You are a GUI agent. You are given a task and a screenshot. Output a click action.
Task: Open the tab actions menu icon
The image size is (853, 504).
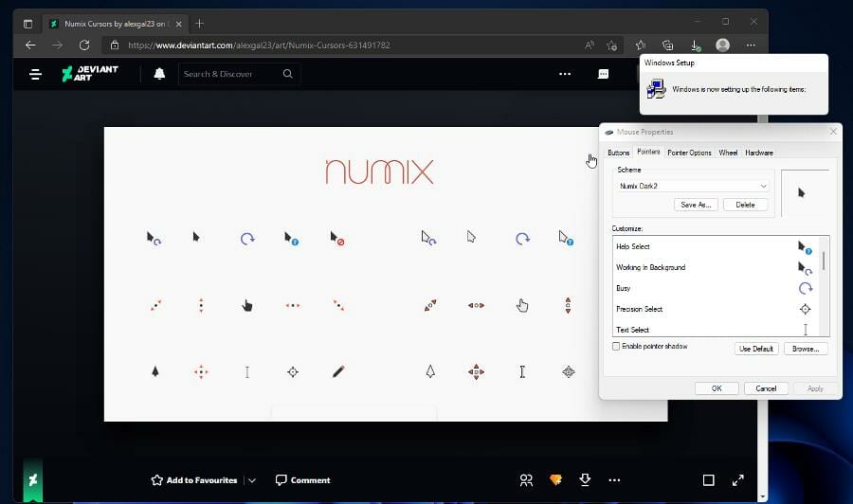coord(27,24)
